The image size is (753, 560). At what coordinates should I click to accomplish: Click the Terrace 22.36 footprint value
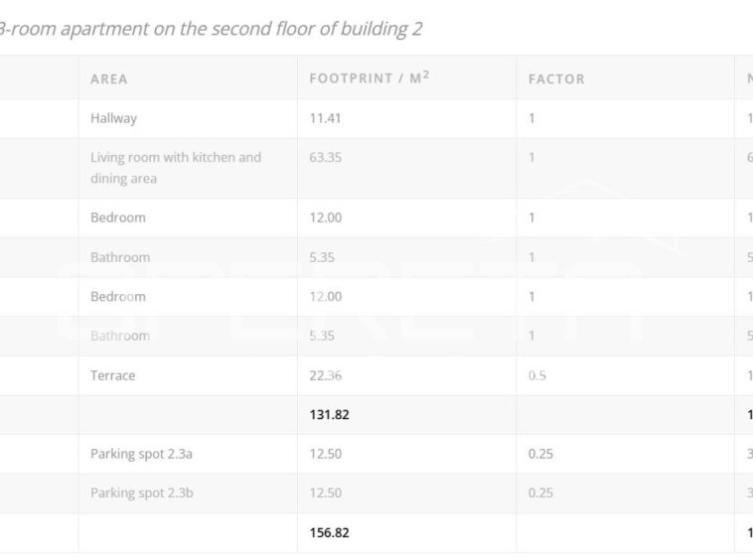point(326,375)
